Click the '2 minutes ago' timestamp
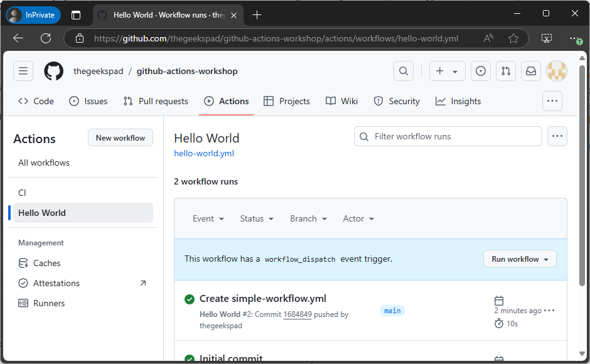 click(x=518, y=311)
